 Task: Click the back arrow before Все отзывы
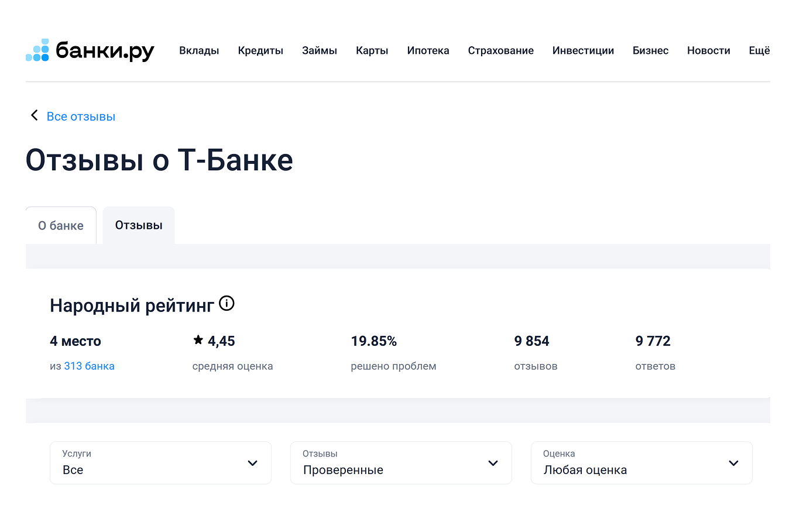[x=34, y=115]
